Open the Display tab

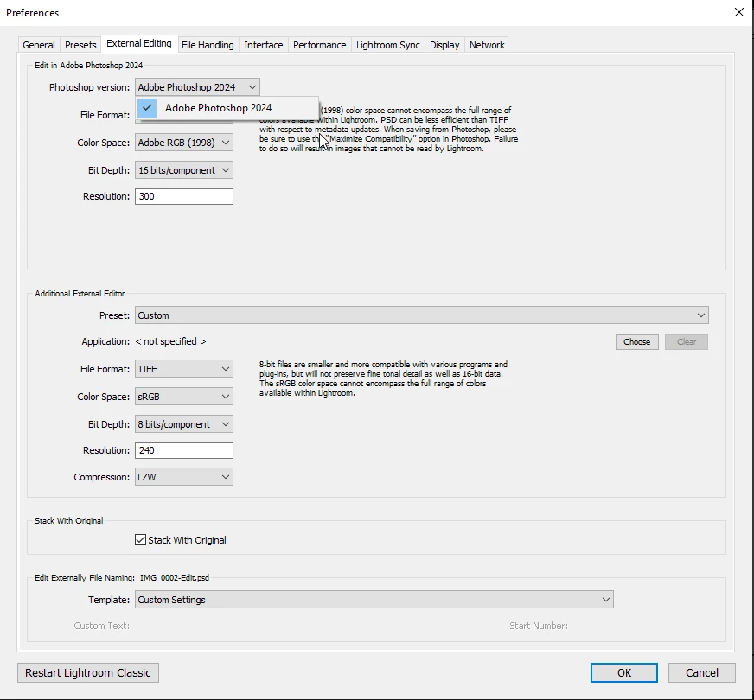click(444, 45)
